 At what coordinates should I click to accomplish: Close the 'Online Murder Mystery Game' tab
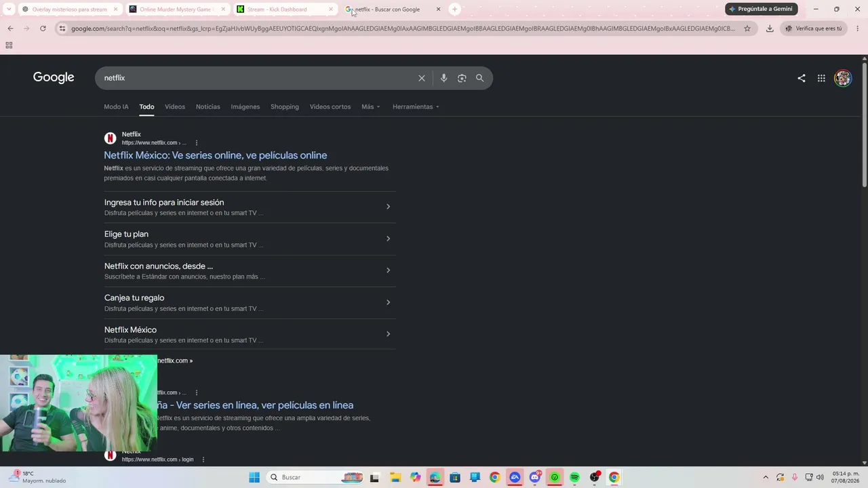coord(223,9)
